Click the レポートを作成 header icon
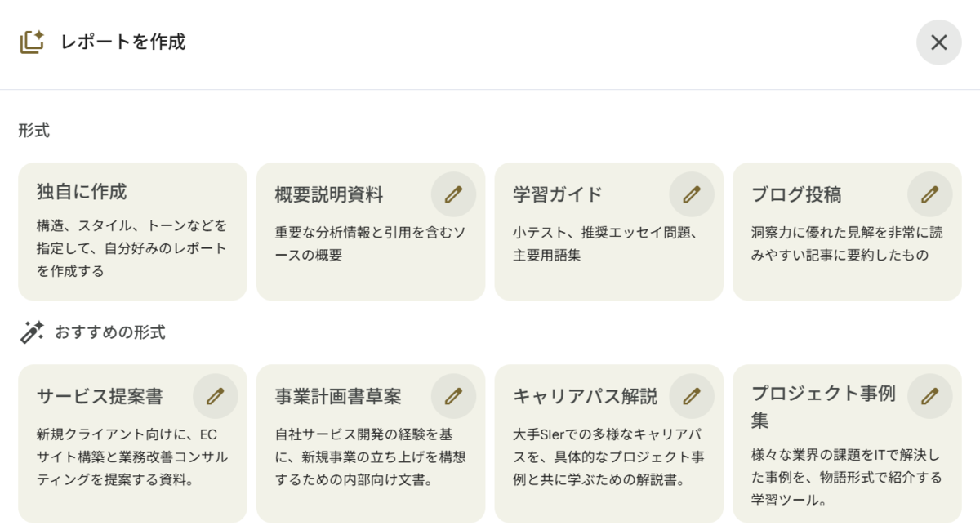Image resolution: width=980 pixels, height=530 pixels. point(32,42)
